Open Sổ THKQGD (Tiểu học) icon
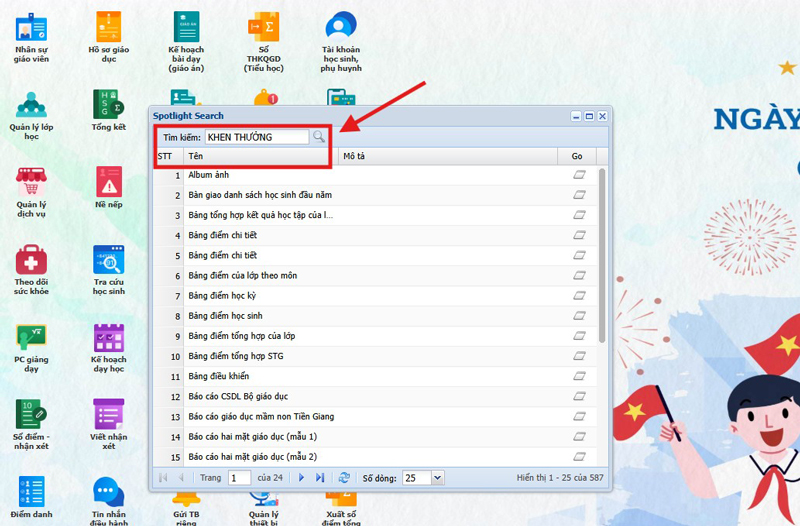The image size is (800, 526). click(264, 42)
